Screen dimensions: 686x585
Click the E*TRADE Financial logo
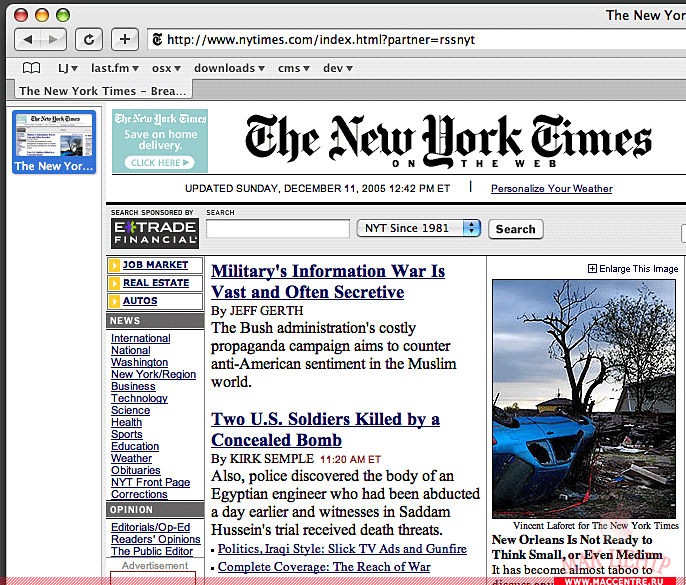(155, 233)
